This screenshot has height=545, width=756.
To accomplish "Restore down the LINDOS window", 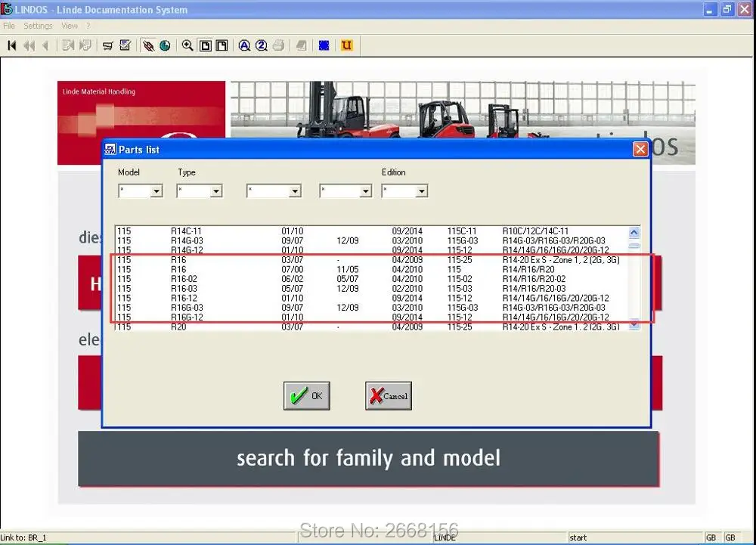I will coord(727,9).
